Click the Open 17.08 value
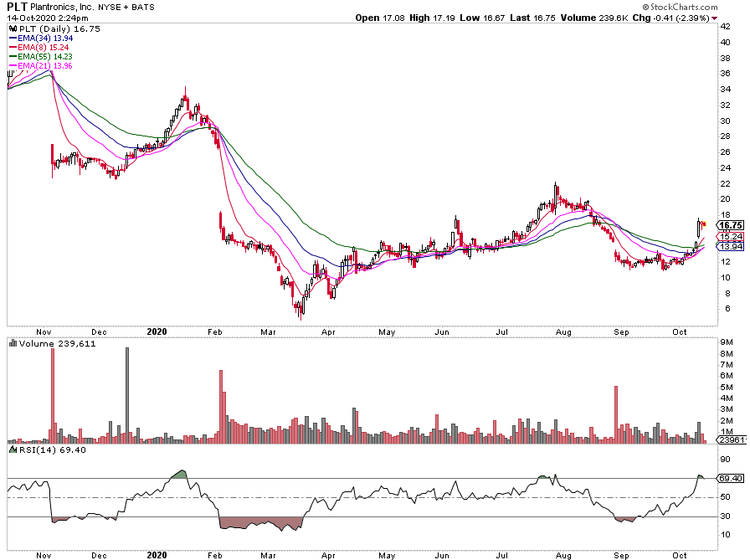750x560 pixels. [x=380, y=18]
